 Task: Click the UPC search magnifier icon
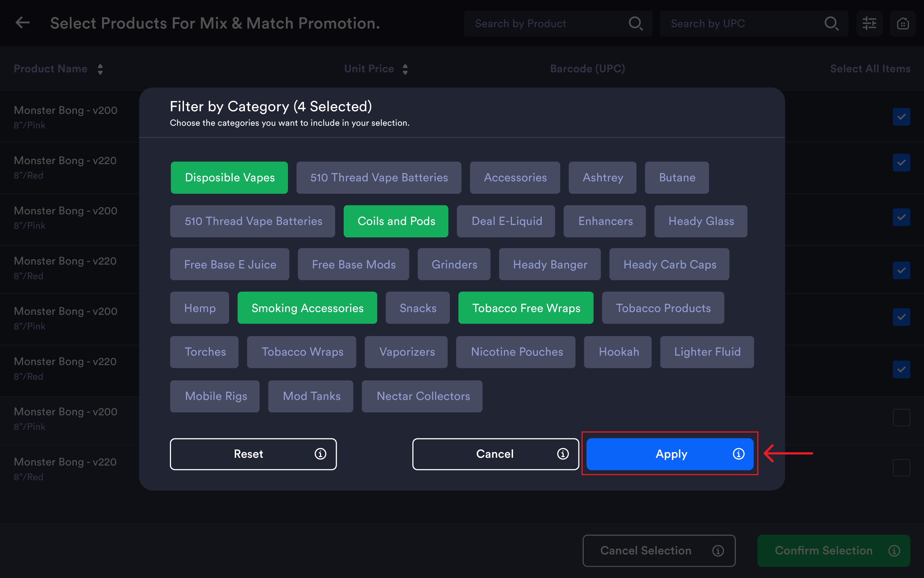[831, 23]
